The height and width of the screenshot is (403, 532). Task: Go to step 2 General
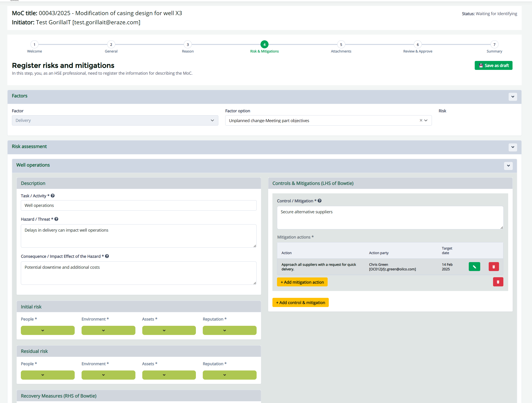coord(111,44)
